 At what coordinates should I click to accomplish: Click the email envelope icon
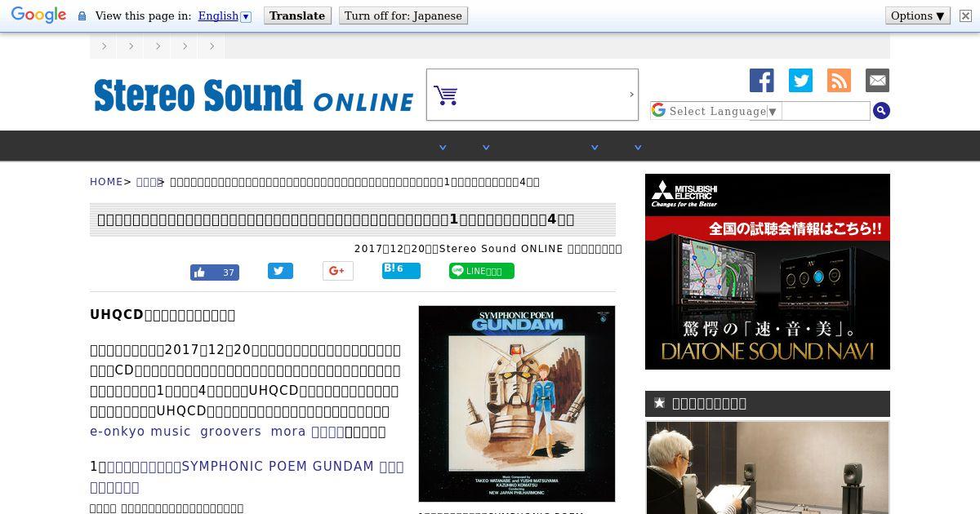[x=877, y=80]
